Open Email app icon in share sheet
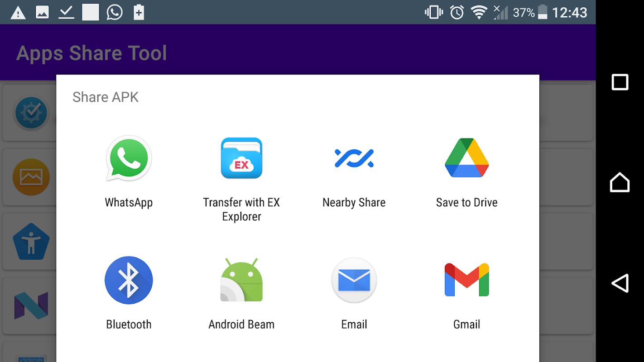644x362 pixels. (354, 280)
